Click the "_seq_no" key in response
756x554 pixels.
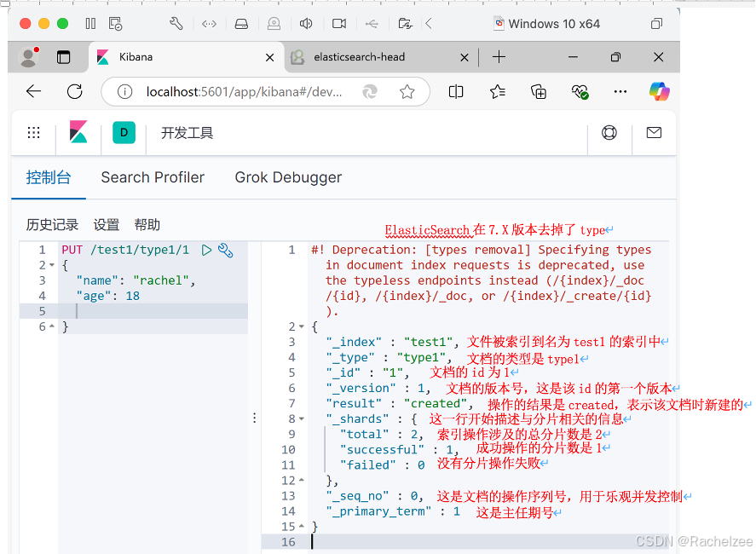[357, 496]
